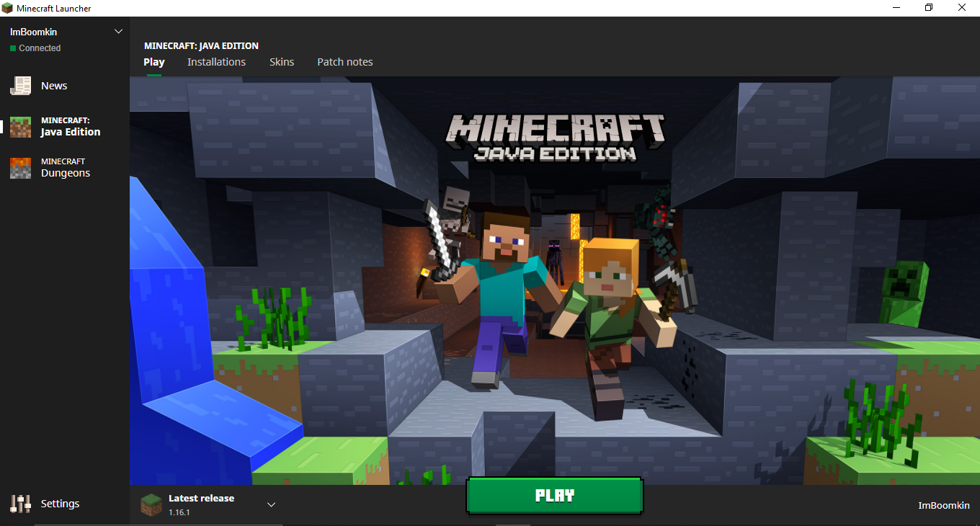Minimize the Minecraft Launcher window
The height and width of the screenshot is (526, 980).
(896, 8)
